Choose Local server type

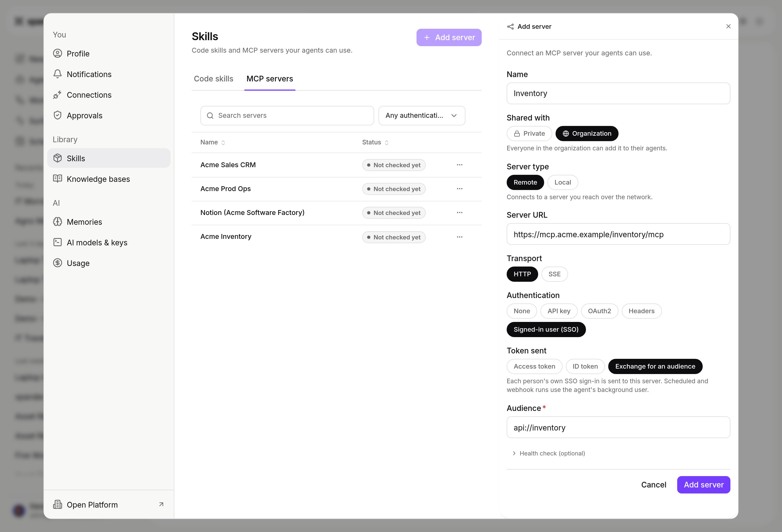[x=563, y=182]
